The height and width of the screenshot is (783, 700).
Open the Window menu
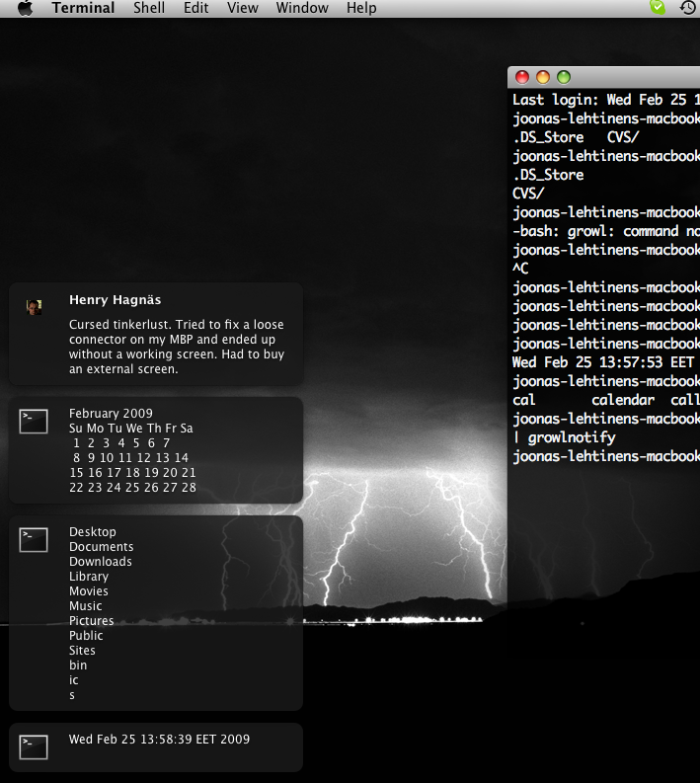tap(302, 8)
